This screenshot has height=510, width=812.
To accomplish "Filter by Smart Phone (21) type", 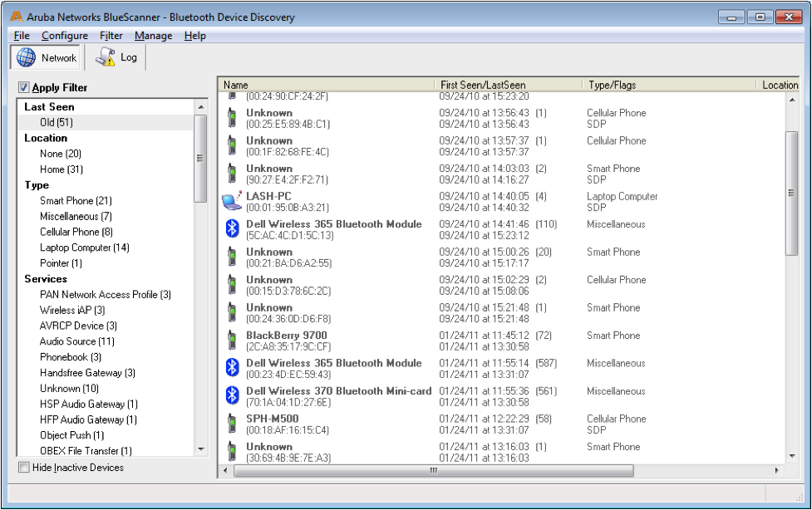I will (76, 200).
